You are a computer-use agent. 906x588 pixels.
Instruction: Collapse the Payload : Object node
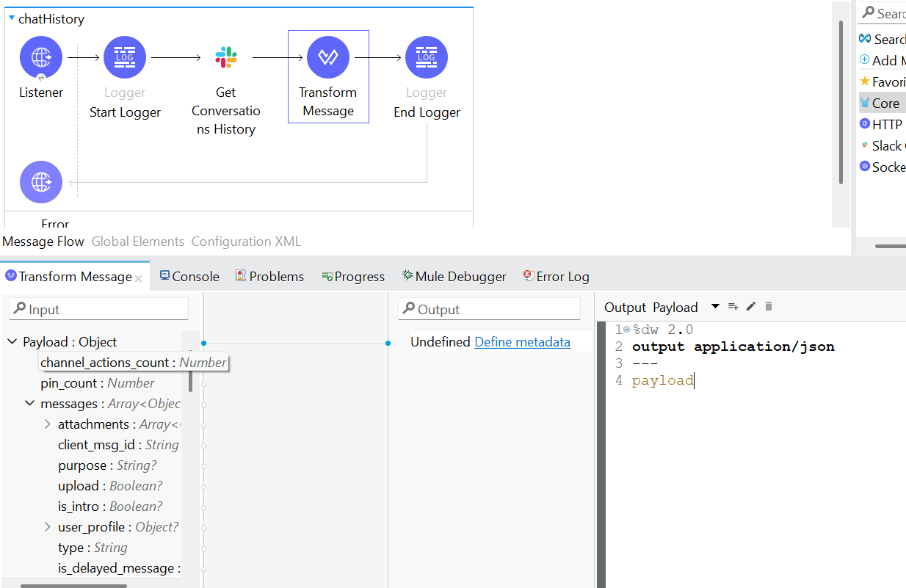click(12, 342)
